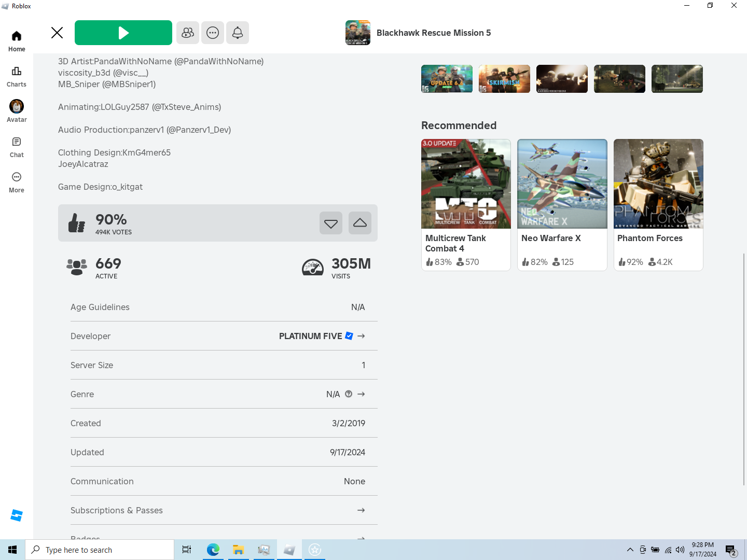Screen dimensions: 747x560
Task: Open File Explorer from the taskbar
Action: click(x=238, y=550)
